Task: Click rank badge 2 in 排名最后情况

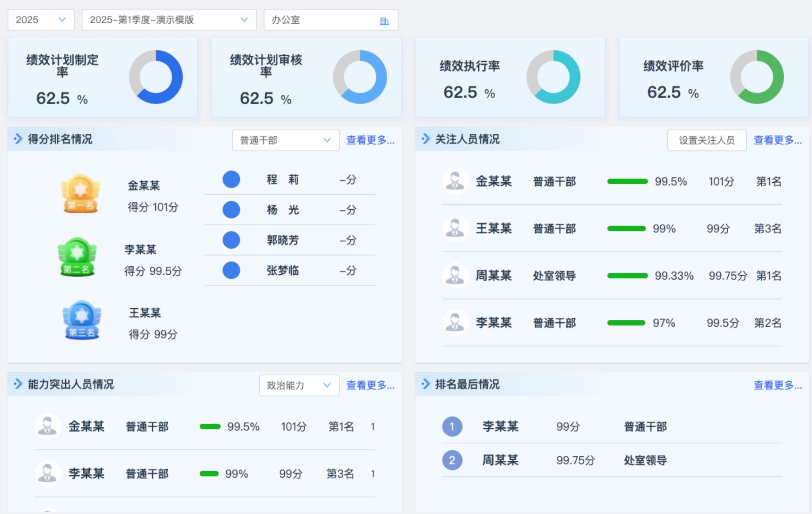Action: 452,460
